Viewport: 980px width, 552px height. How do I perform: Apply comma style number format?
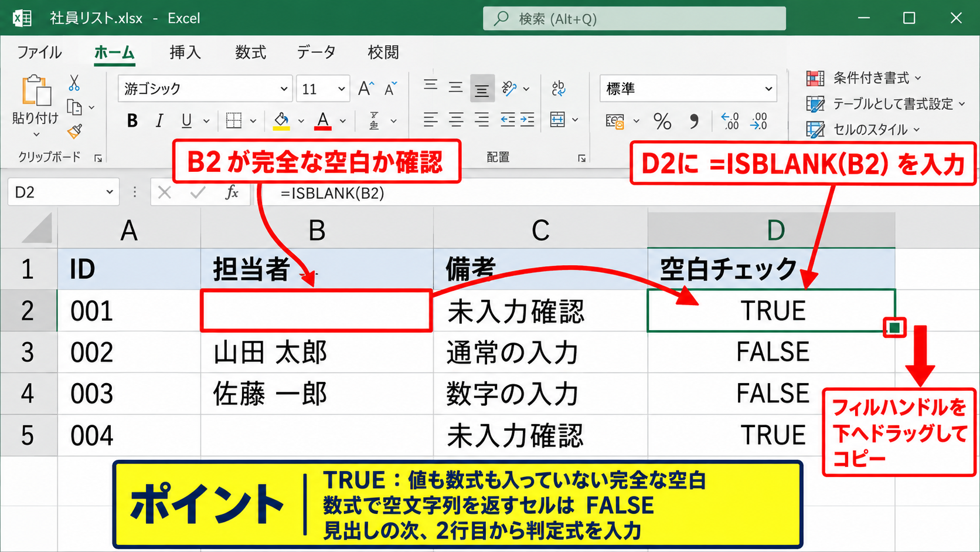694,121
